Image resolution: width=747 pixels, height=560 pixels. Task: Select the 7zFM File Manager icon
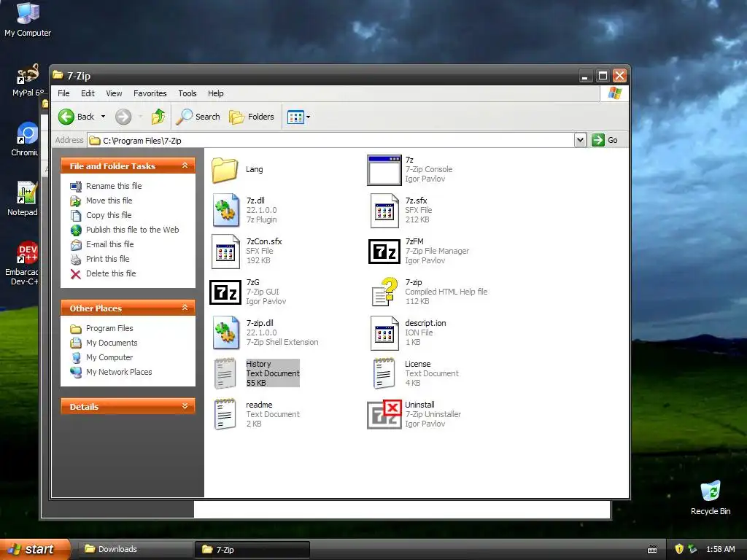(384, 252)
